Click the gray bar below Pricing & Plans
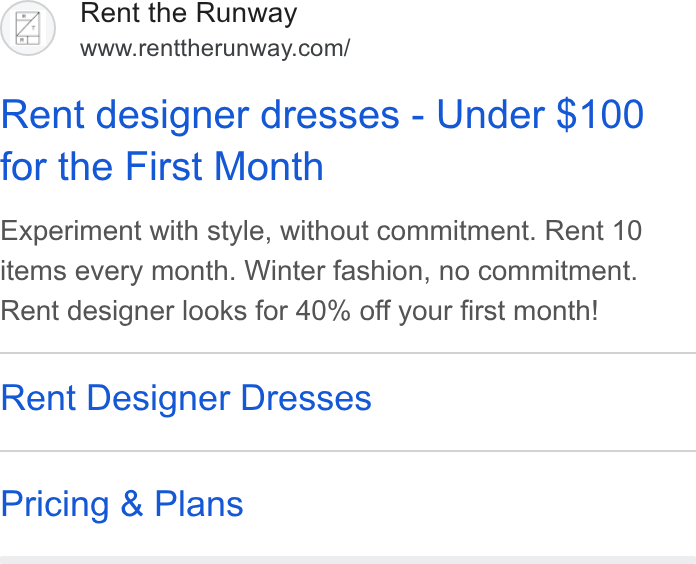Screen dimensions: 696x564 tap(348, 560)
